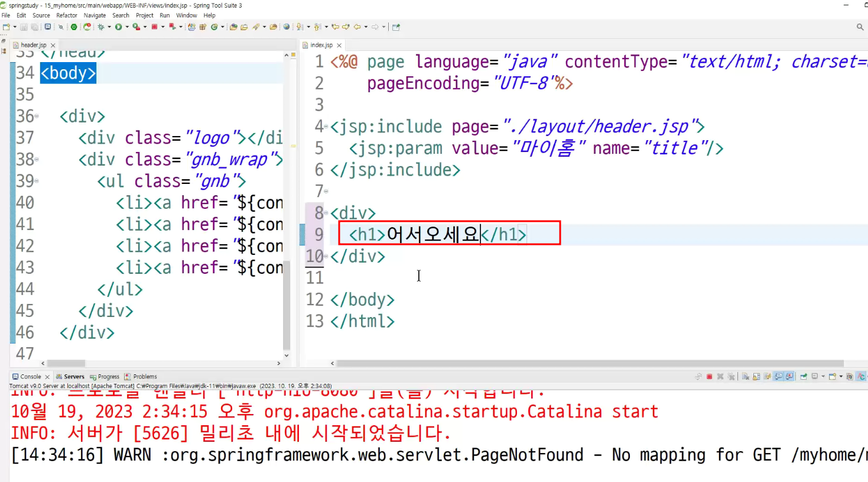The image size is (868, 482).
Task: Toggle show console on standard output change
Action: point(778,376)
